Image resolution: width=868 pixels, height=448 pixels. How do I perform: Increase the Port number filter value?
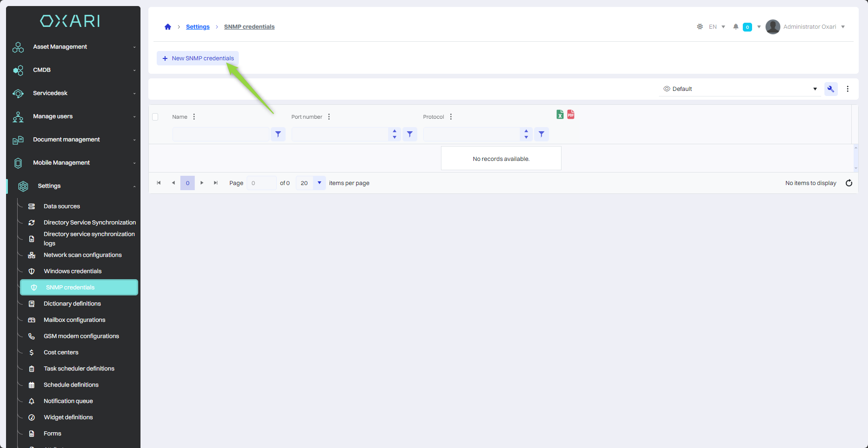(395, 131)
